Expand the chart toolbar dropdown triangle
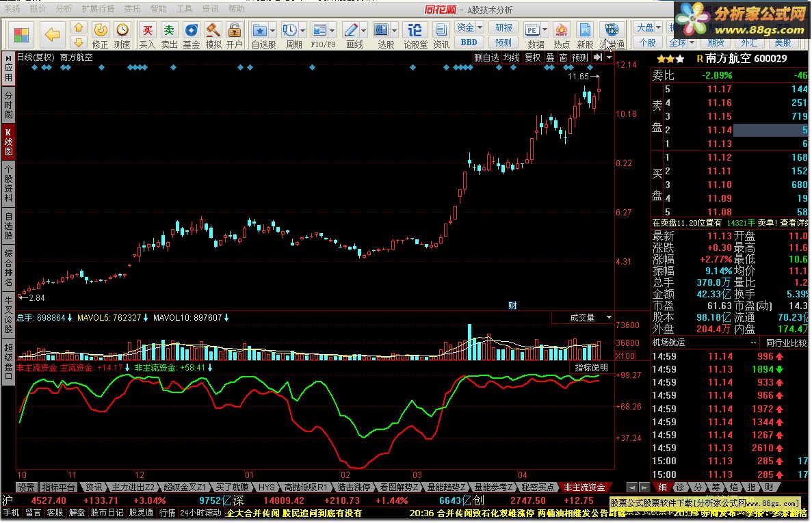812x523 pixels. (x=610, y=57)
